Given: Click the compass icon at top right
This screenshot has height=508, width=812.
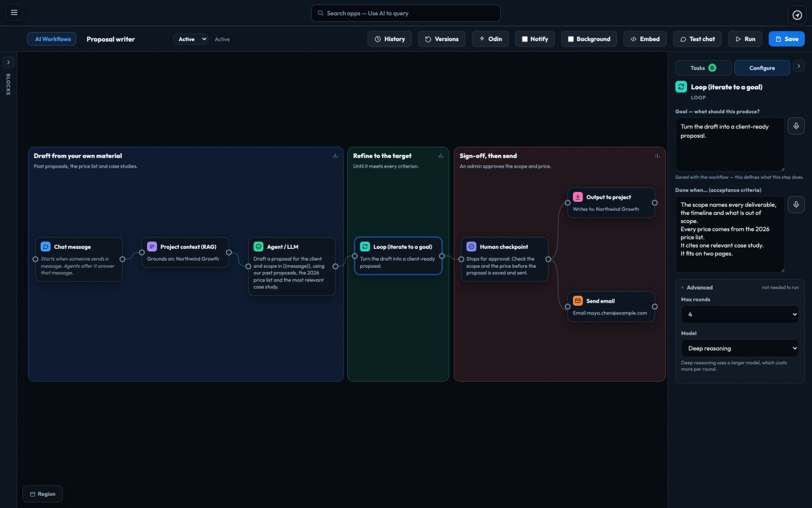Looking at the screenshot, I should tap(797, 15).
